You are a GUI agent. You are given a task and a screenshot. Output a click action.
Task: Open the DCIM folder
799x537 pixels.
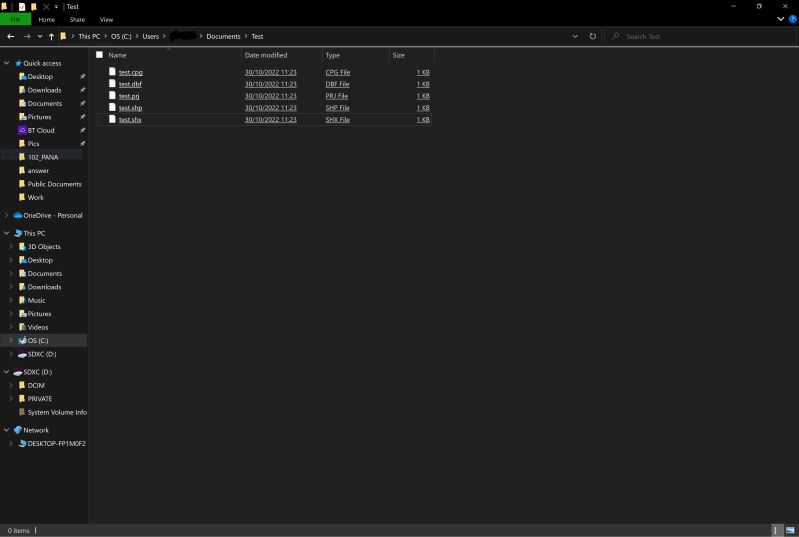click(x=36, y=385)
